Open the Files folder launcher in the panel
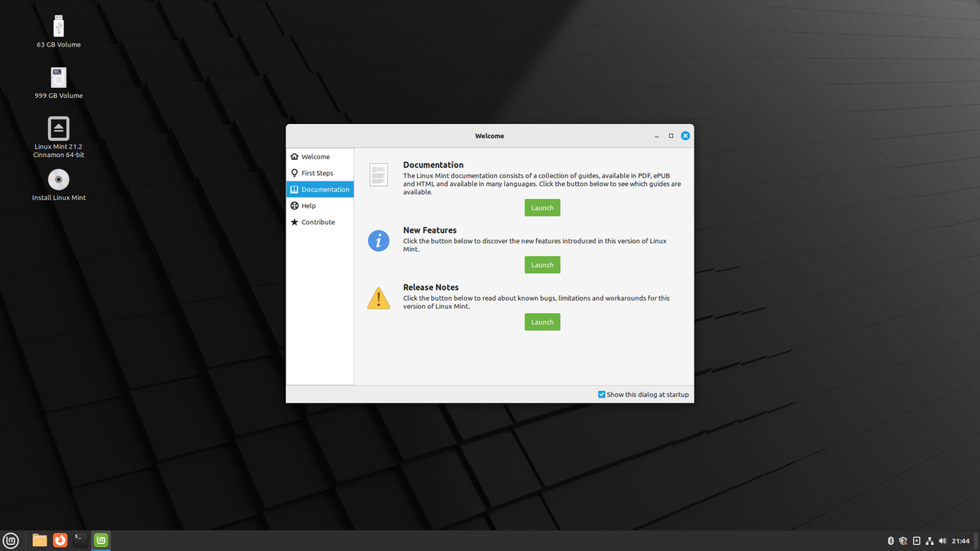Image resolution: width=980 pixels, height=551 pixels. pyautogui.click(x=40, y=540)
